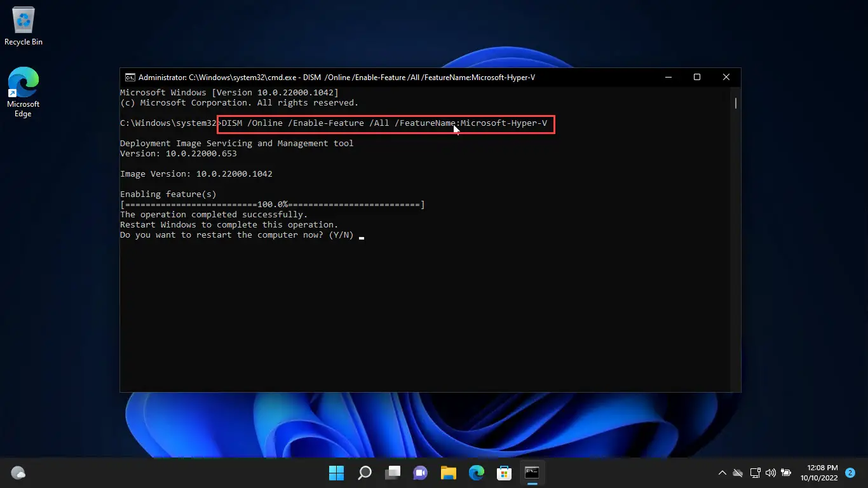Minimize the Command Prompt window
The height and width of the screenshot is (488, 868).
tap(668, 78)
